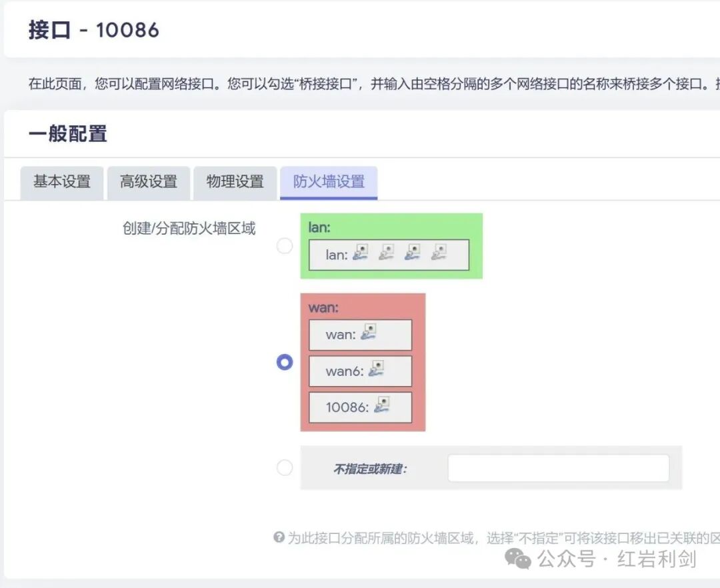Click the interface icon beside 10086:

pos(382,405)
